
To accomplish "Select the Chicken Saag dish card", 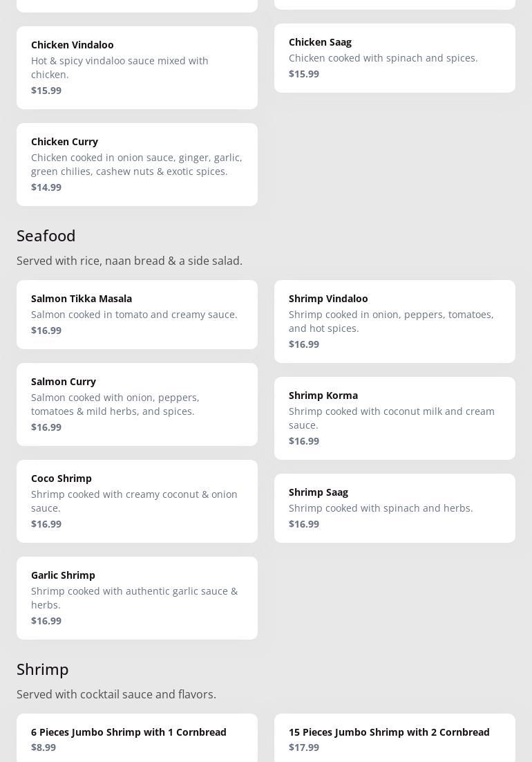I will (x=395, y=58).
